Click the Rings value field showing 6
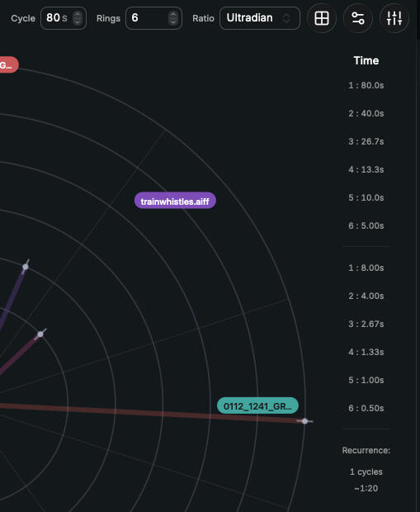 [x=153, y=18]
